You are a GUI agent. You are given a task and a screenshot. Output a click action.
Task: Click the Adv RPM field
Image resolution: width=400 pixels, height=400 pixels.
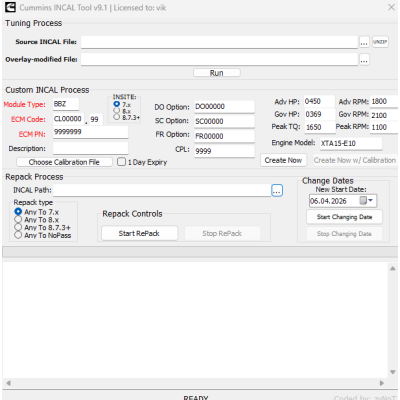(384, 102)
